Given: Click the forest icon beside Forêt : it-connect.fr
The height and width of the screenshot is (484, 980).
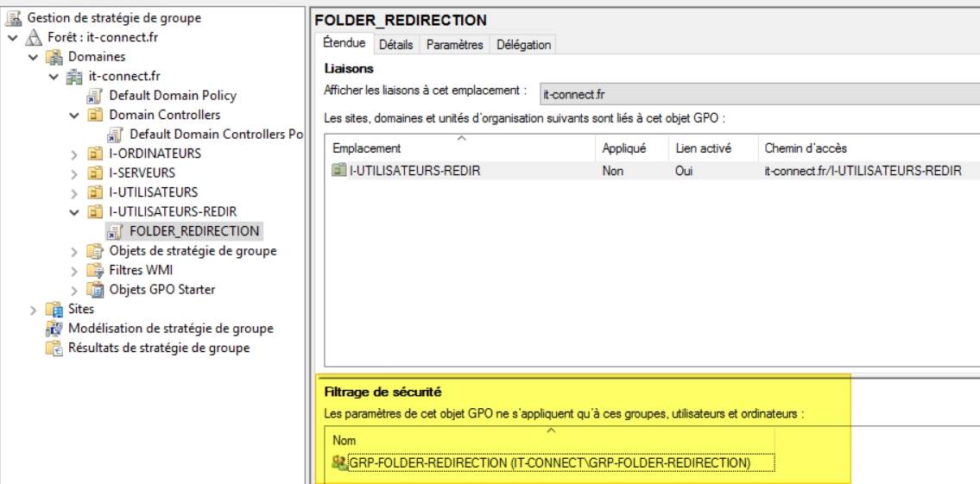Looking at the screenshot, I should pos(34,37).
